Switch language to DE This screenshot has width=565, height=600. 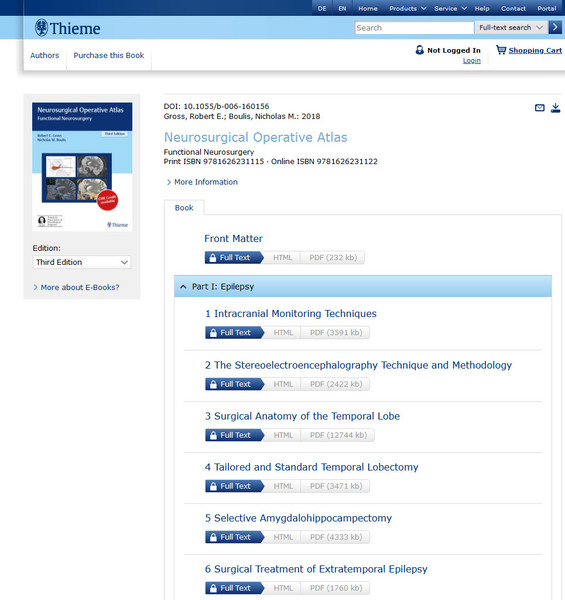(322, 8)
